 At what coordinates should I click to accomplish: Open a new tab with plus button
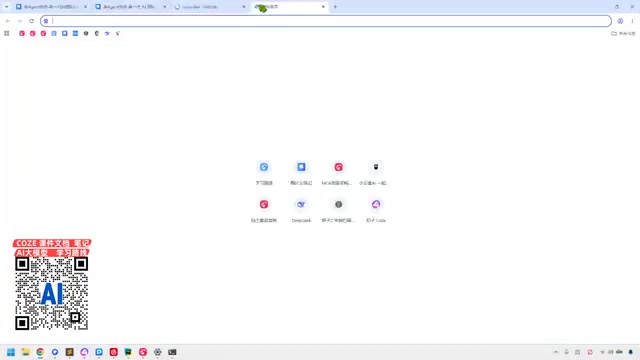(x=335, y=7)
